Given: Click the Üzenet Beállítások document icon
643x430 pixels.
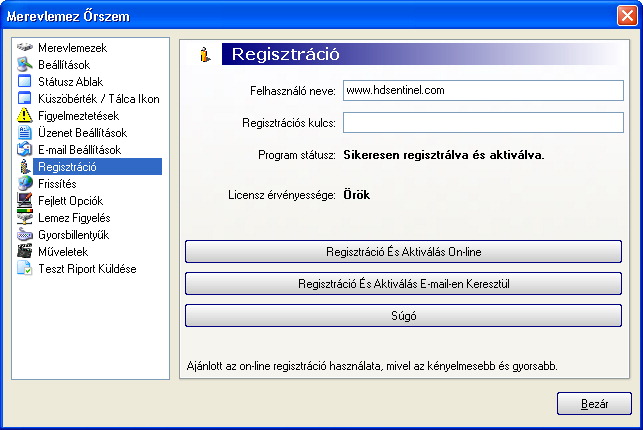Looking at the screenshot, I should point(25,132).
